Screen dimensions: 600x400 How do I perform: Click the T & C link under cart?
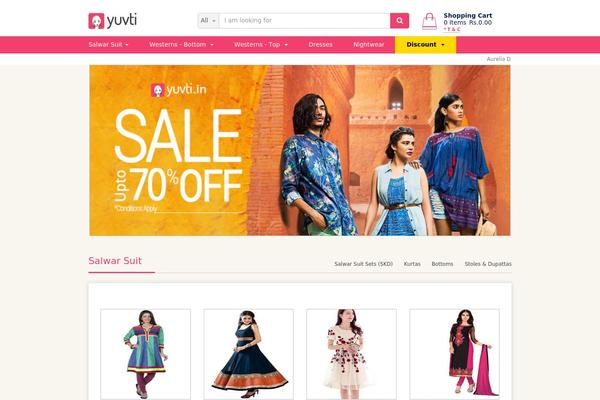click(452, 29)
